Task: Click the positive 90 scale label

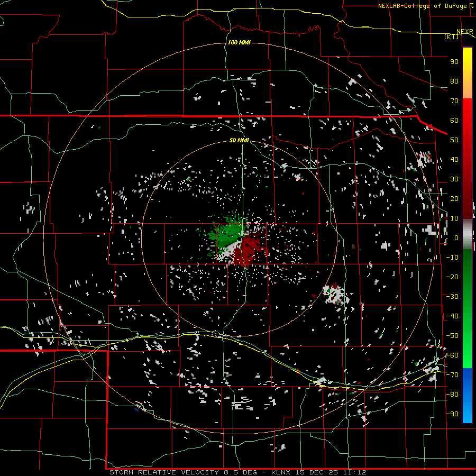Action: (x=454, y=62)
